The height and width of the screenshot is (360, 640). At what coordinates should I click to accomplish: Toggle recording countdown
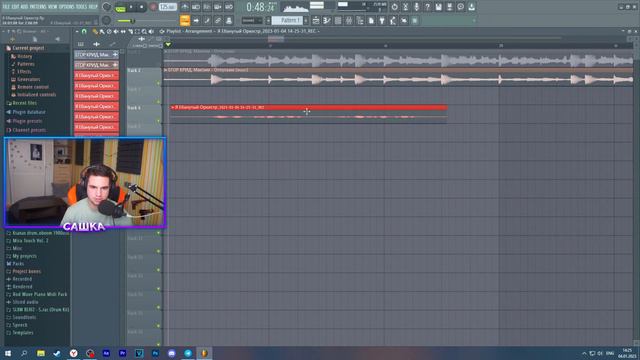pos(207,7)
